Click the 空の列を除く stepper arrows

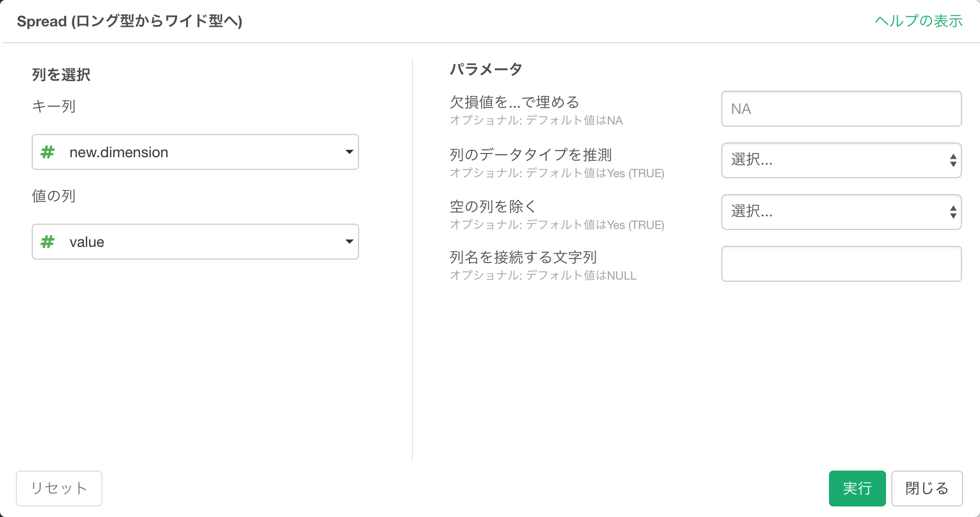(x=953, y=212)
